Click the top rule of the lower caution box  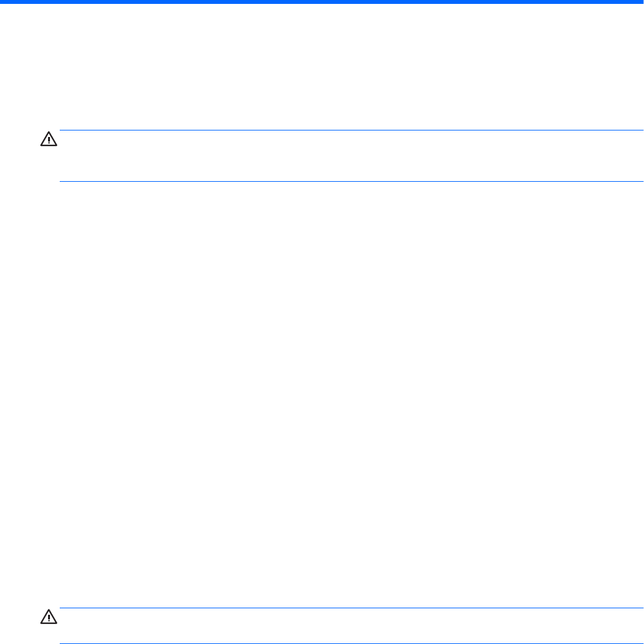[x=347, y=608]
